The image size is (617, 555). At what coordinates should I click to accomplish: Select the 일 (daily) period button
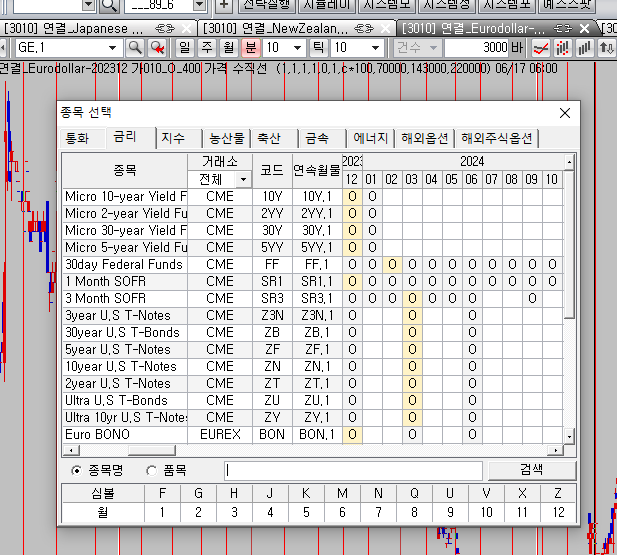(184, 48)
